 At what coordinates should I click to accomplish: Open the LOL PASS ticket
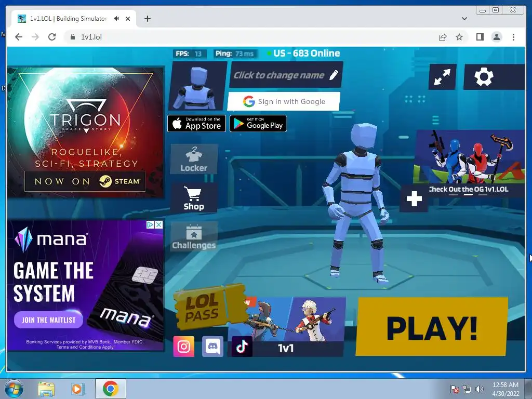click(x=210, y=308)
